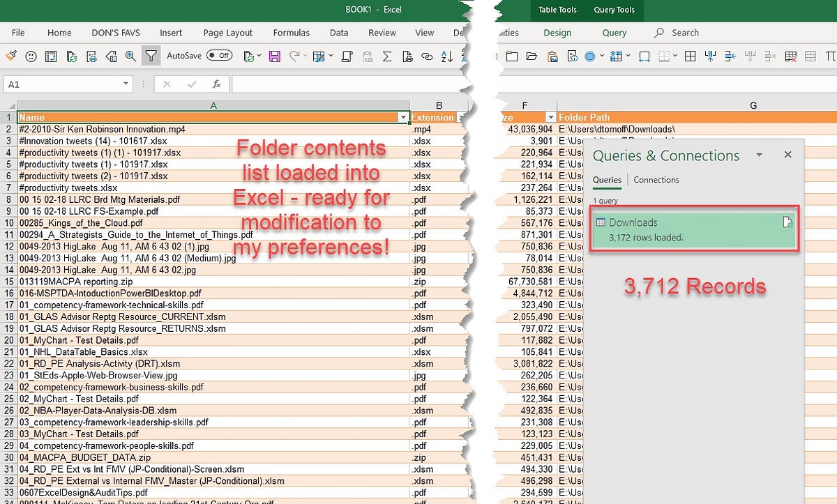Click the Paste icon on the Query ribbon

[554, 56]
